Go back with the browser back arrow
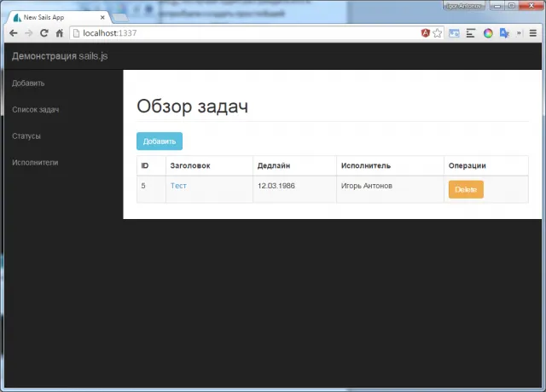Viewport: 546px width, 392px height. [x=14, y=33]
